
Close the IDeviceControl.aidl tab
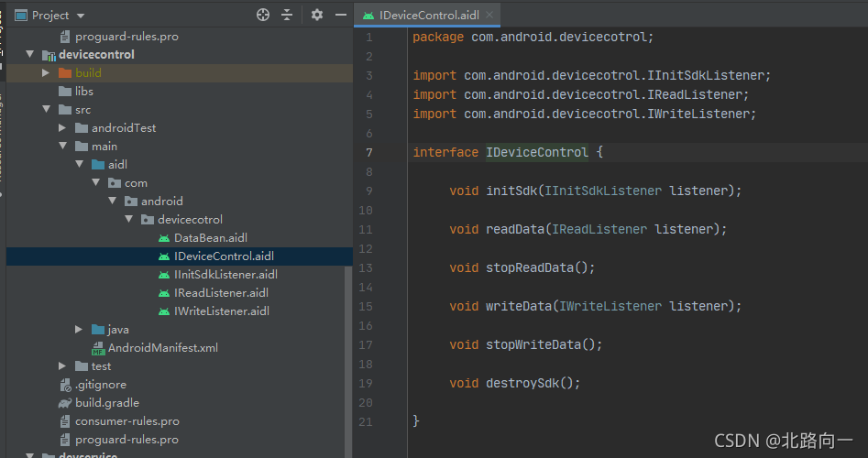click(x=489, y=15)
